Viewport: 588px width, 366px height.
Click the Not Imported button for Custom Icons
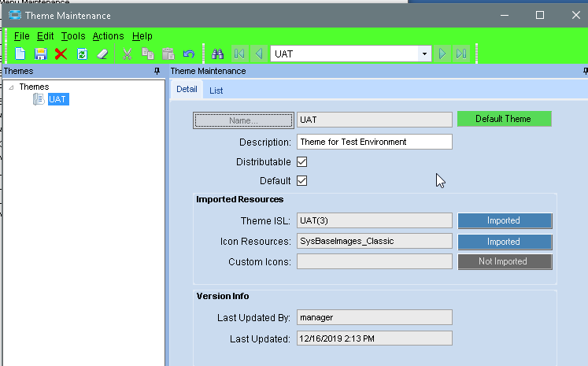pos(505,261)
